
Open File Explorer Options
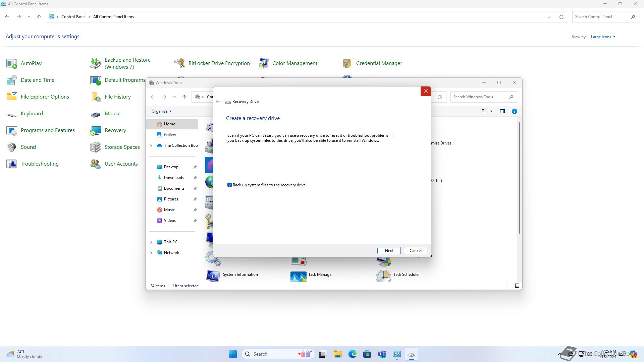45,97
